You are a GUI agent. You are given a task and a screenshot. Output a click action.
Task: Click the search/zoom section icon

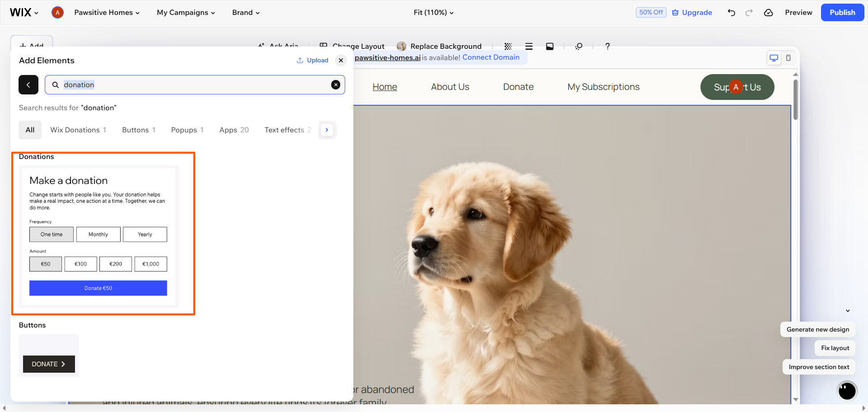click(x=579, y=46)
